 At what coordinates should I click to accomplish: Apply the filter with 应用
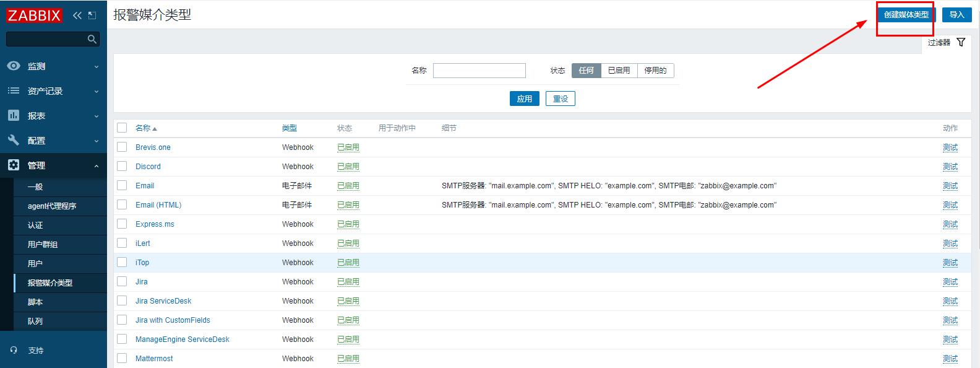(x=525, y=99)
